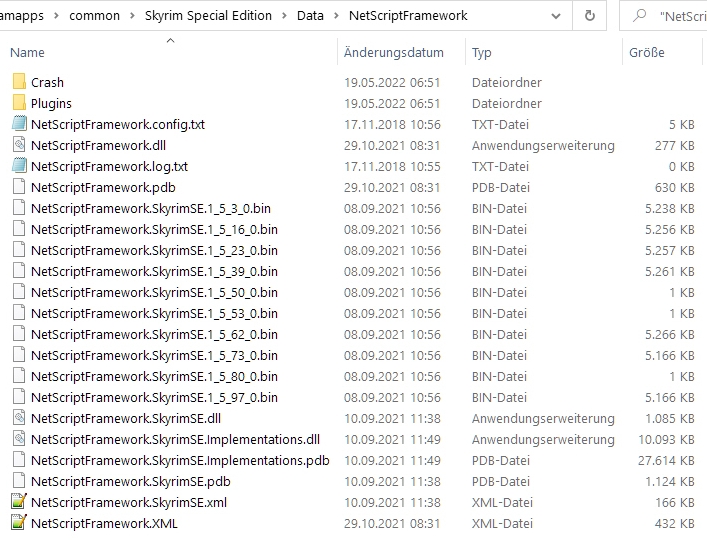707x540 pixels.
Task: Select 'NetScriptFramework.dll' file name
Action: pyautogui.click(x=98, y=146)
